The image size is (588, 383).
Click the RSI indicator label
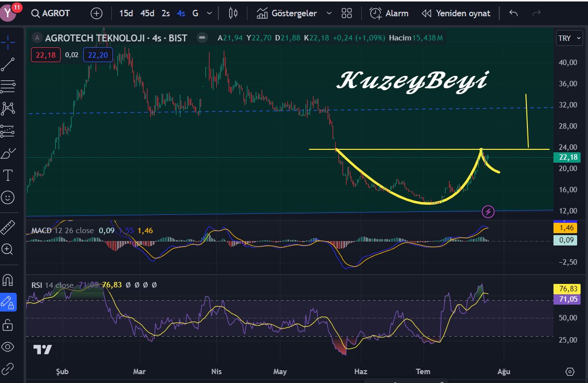coord(37,285)
